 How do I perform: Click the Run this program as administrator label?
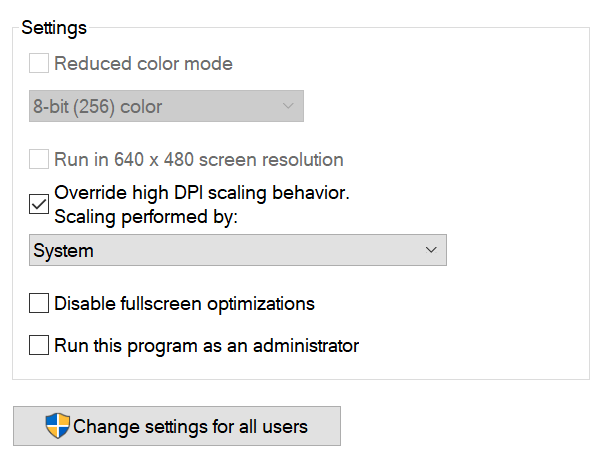[x=206, y=346]
